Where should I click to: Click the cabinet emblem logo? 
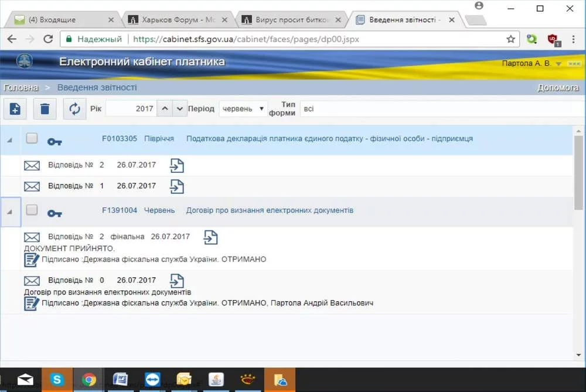pos(25,61)
